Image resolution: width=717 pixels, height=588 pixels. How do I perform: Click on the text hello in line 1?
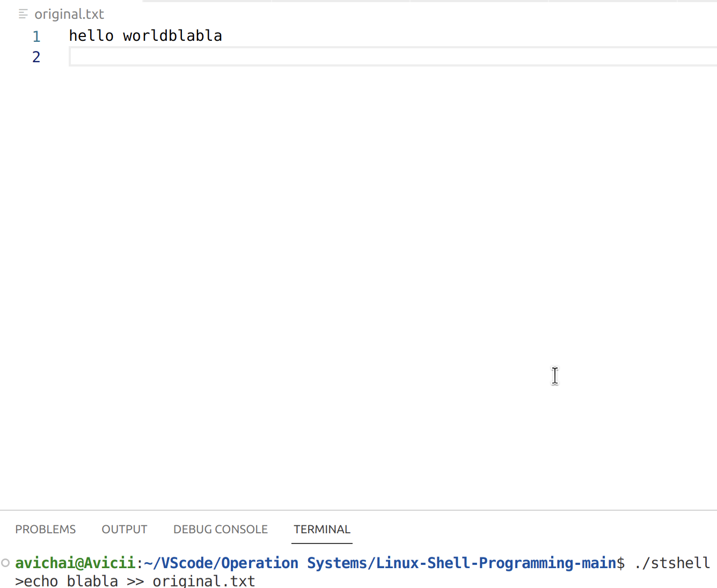[x=91, y=35]
